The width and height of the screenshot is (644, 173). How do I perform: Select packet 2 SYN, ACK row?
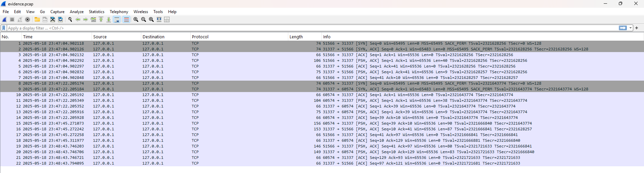pos(322,49)
